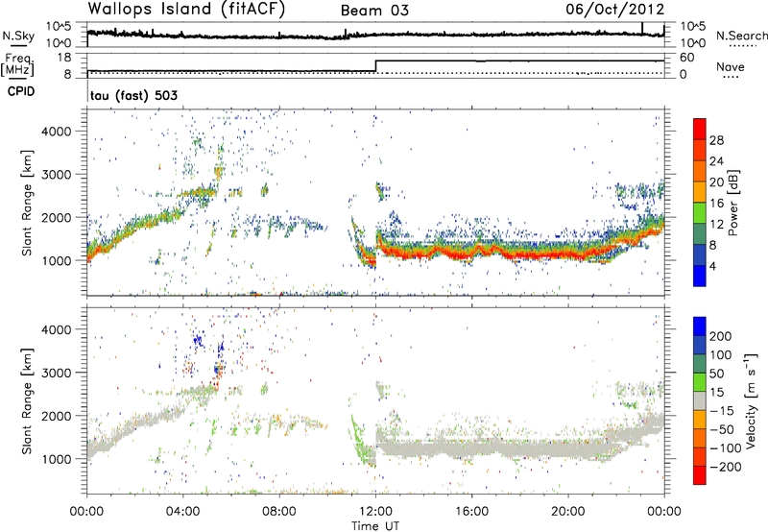This screenshot has width=768, height=532.
Task: Click the '3000' tick on power panel
Action: point(56,175)
